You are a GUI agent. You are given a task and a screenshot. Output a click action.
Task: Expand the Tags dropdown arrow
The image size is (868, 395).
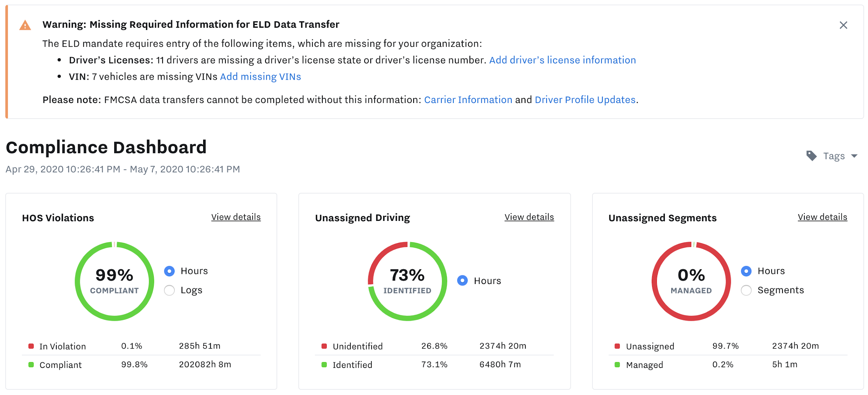tap(854, 156)
